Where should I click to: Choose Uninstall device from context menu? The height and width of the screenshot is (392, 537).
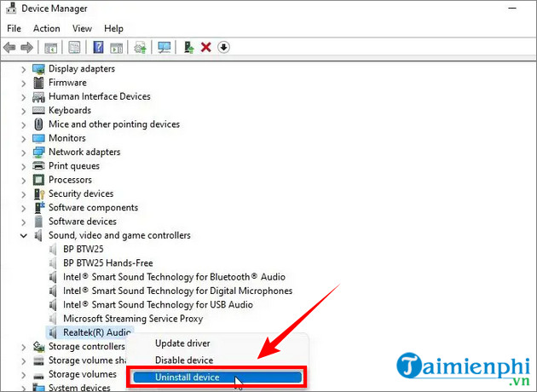(217, 378)
